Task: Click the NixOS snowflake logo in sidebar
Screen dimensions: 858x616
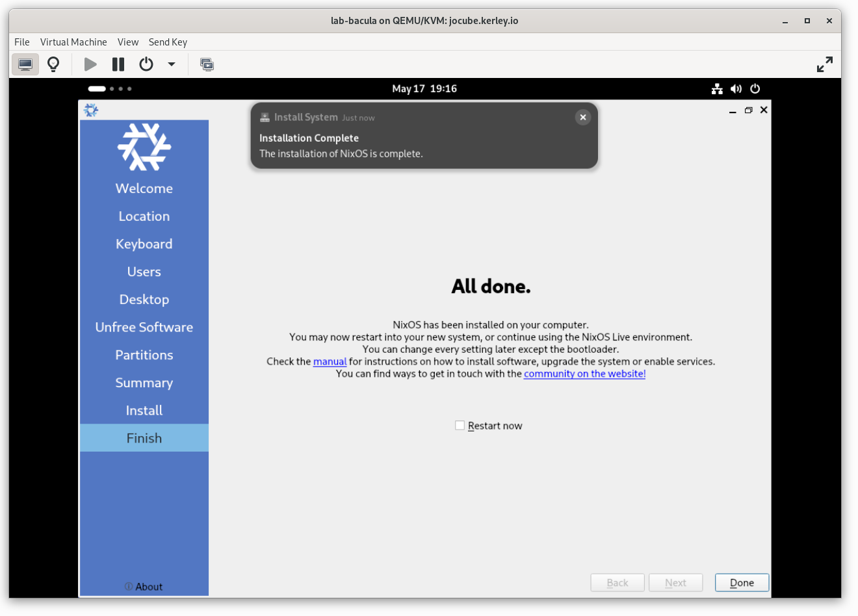Action: tap(144, 147)
